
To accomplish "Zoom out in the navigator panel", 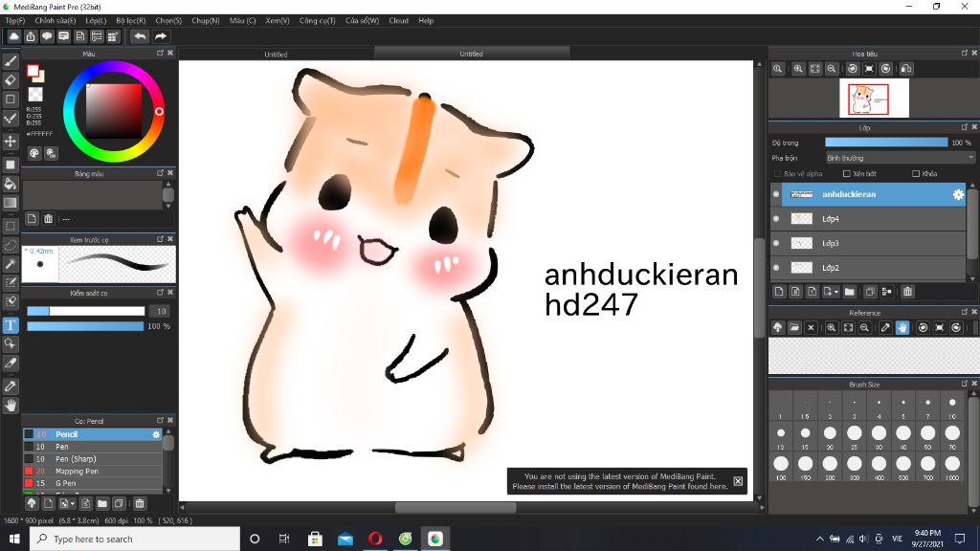I will click(x=832, y=69).
